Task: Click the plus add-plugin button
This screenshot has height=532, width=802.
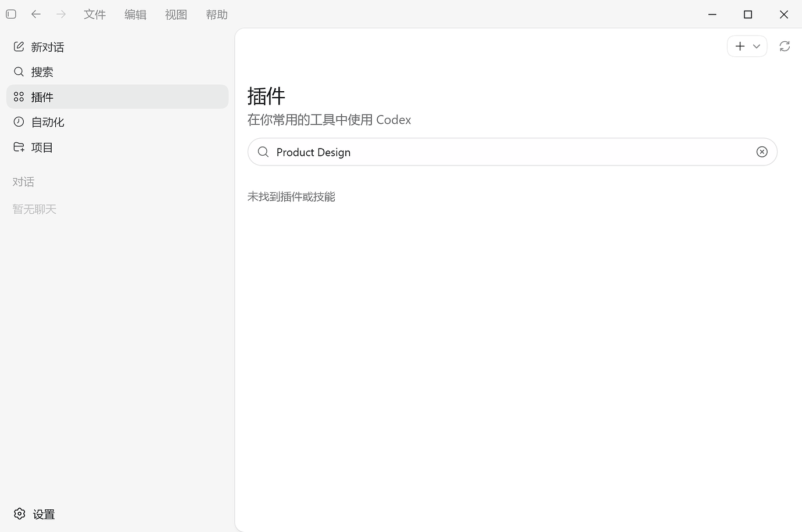Action: click(x=740, y=46)
